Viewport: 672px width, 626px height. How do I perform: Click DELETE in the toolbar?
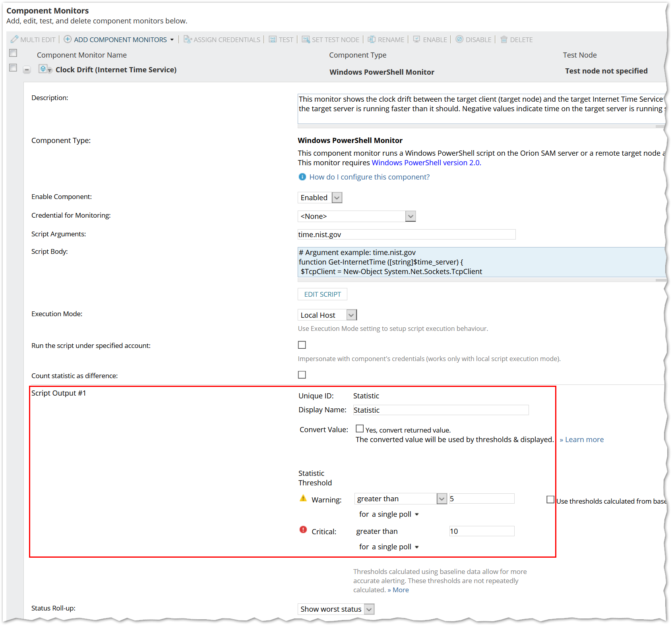pyautogui.click(x=521, y=40)
